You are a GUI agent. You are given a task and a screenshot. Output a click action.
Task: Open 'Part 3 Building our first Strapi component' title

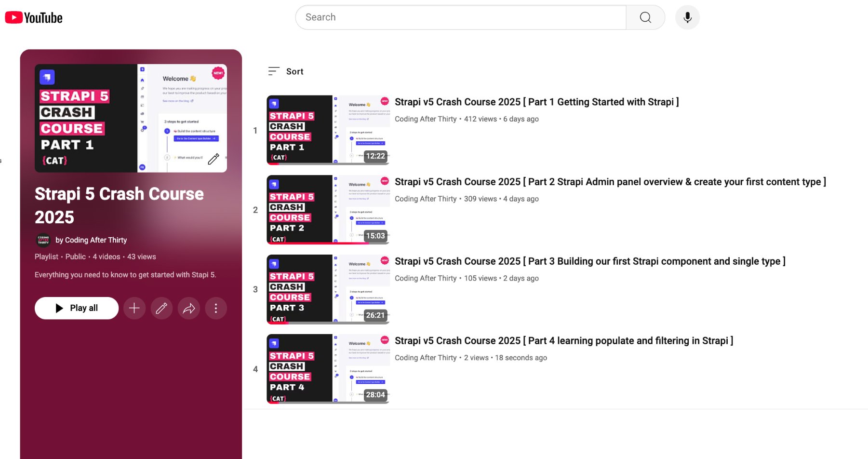[x=590, y=261]
